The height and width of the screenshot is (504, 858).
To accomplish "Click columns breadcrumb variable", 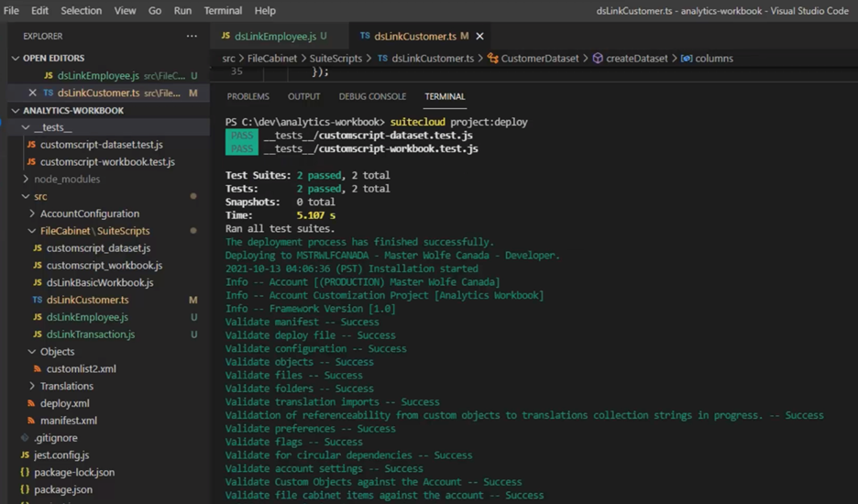I will coord(707,59).
